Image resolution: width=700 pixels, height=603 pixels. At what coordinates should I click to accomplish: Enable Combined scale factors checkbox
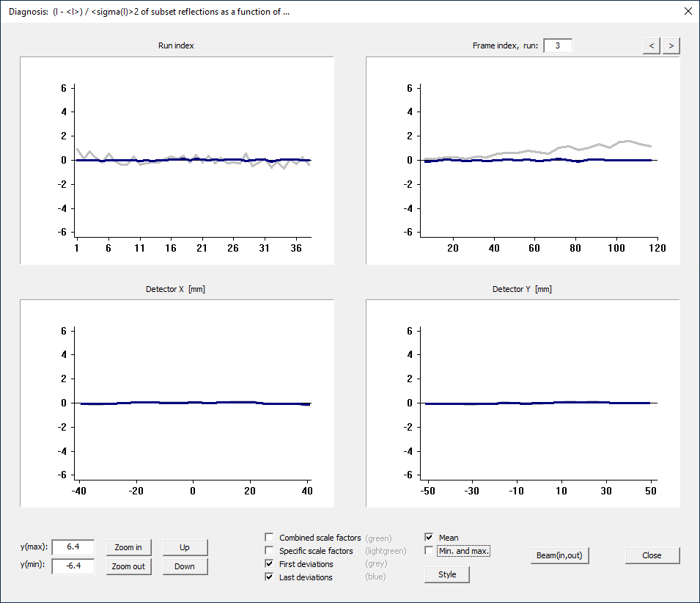(270, 538)
